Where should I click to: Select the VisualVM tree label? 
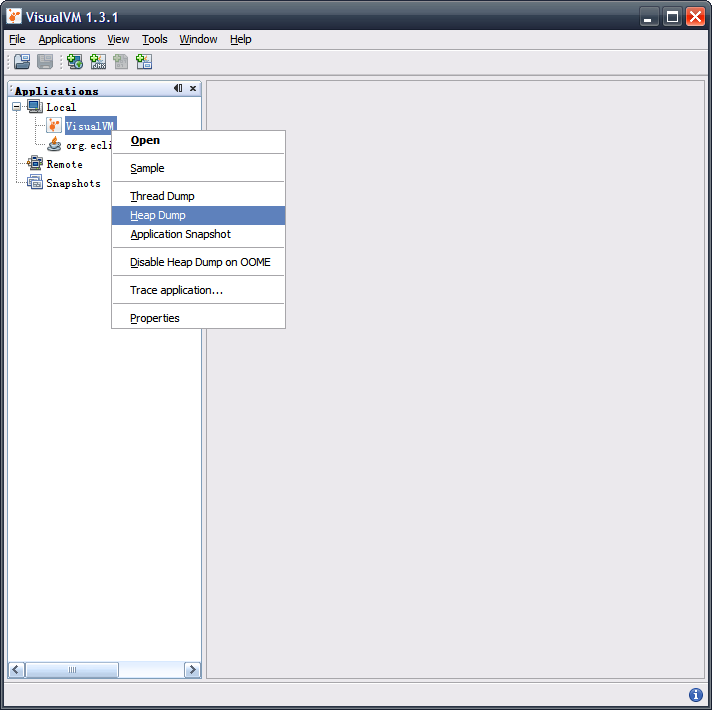click(x=90, y=126)
